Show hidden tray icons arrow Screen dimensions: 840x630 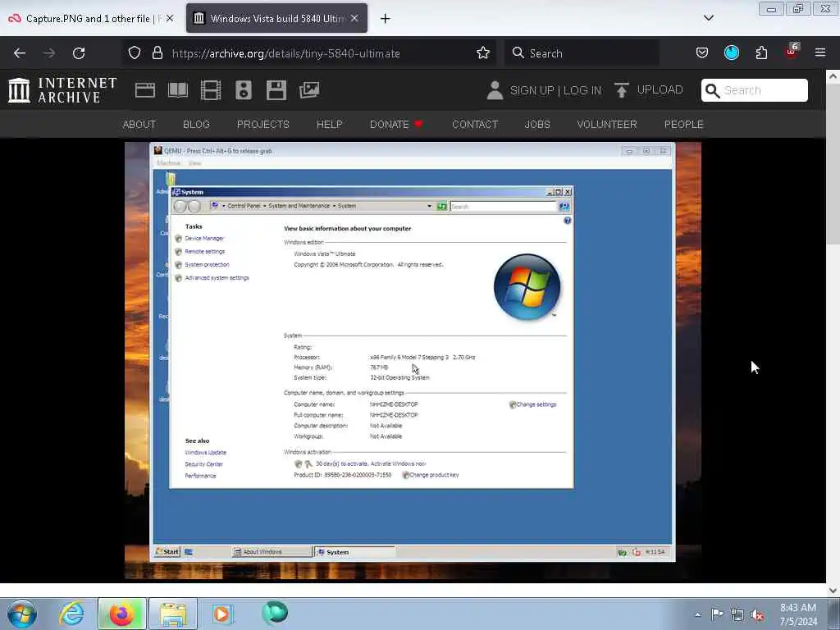coord(697,615)
